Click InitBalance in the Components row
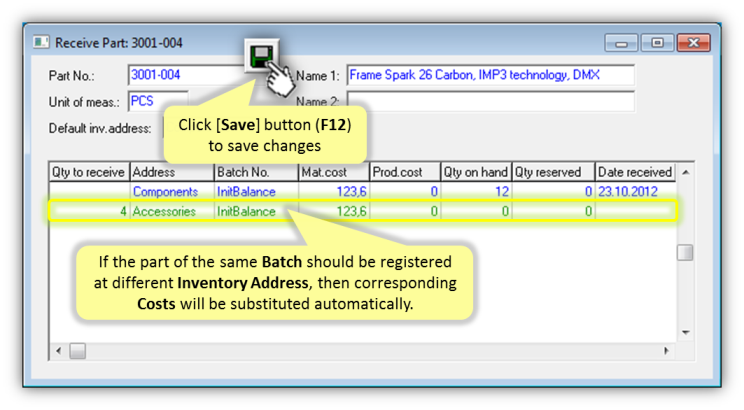Image resolution: width=744 pixels, height=410 pixels. pos(256,192)
